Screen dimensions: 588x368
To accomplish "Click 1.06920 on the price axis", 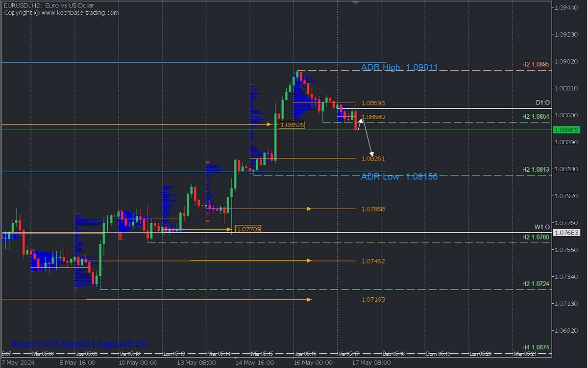I will (x=566, y=331).
